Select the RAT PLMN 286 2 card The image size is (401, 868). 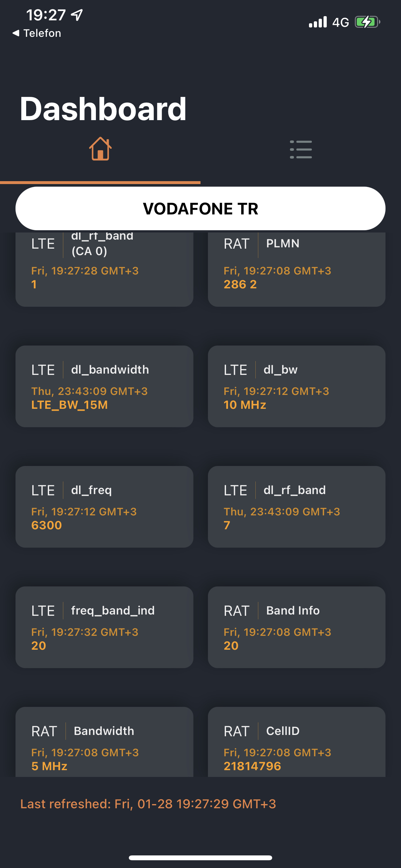click(x=296, y=269)
